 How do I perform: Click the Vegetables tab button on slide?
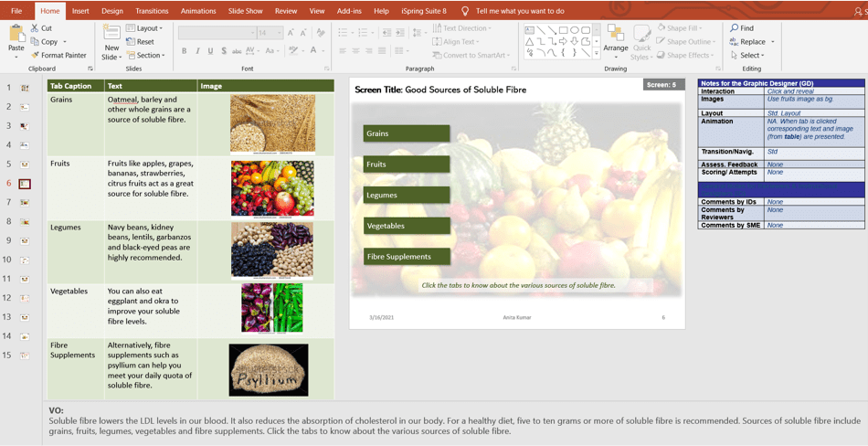(407, 226)
